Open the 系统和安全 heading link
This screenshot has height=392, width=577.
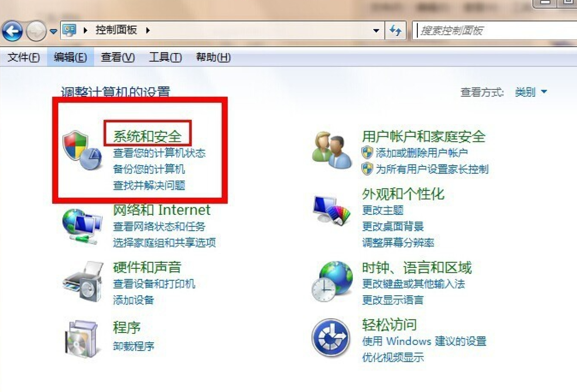click(147, 136)
